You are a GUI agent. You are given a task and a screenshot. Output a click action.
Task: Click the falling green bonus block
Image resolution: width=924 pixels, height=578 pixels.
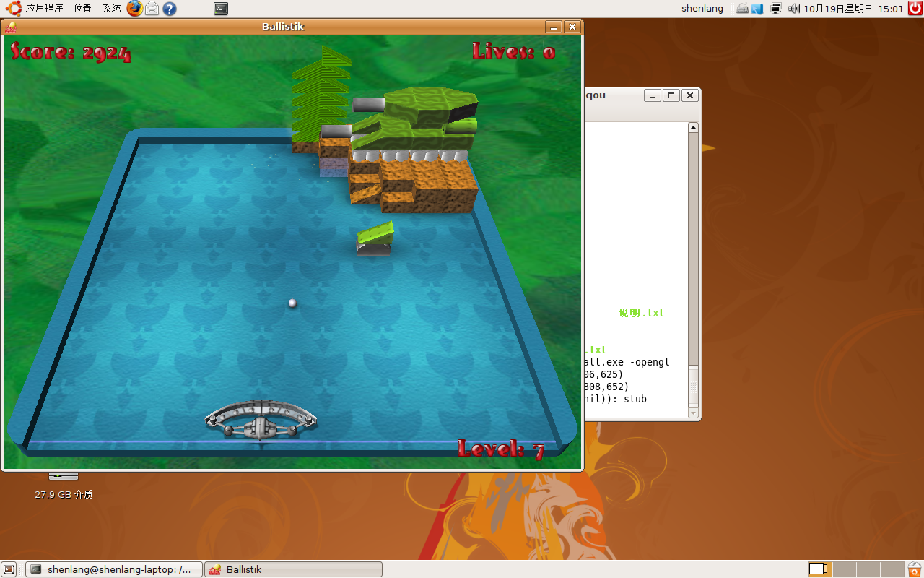375,238
